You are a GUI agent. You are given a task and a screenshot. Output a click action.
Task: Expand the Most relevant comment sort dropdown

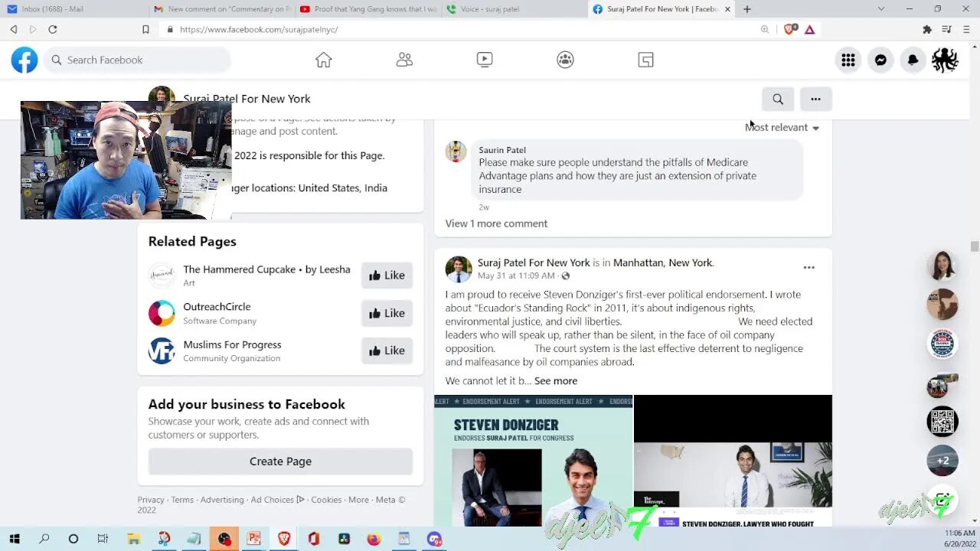[x=782, y=127]
